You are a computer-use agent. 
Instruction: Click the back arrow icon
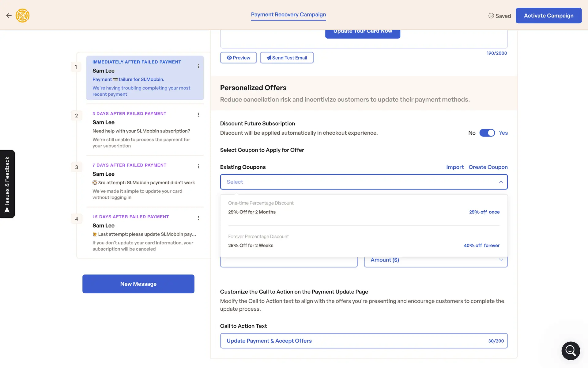pos(9,16)
